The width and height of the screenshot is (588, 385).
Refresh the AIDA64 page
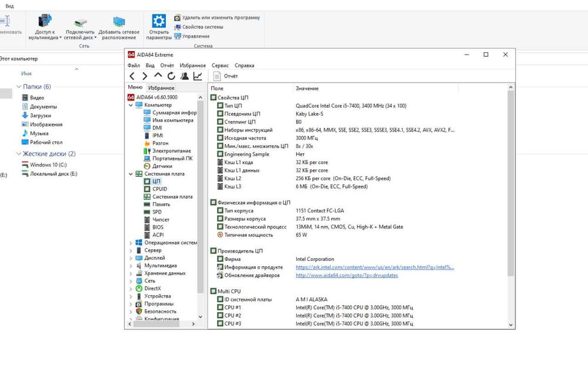pyautogui.click(x=171, y=76)
